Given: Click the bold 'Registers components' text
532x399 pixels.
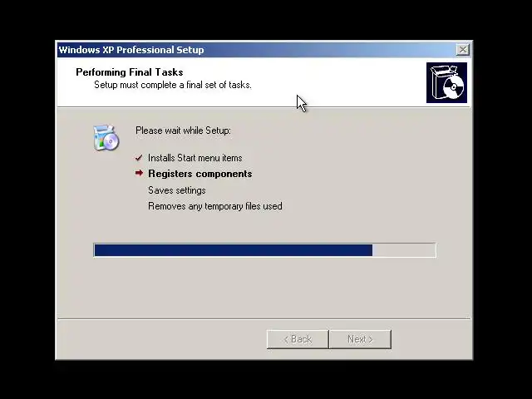Looking at the screenshot, I should (199, 174).
